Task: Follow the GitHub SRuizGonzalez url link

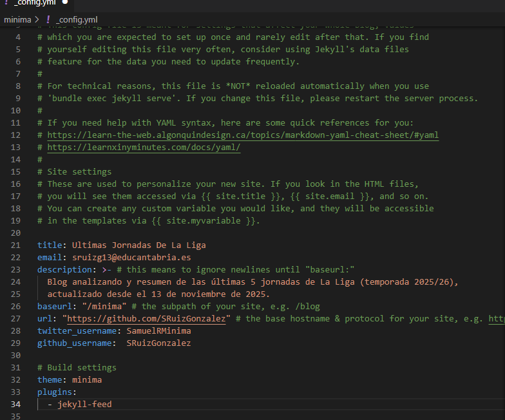Action: coord(146,319)
